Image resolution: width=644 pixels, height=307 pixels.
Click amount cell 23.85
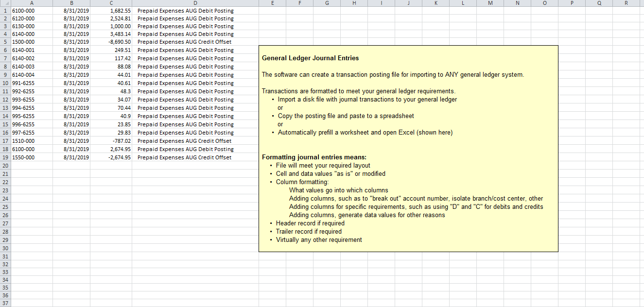(111, 124)
